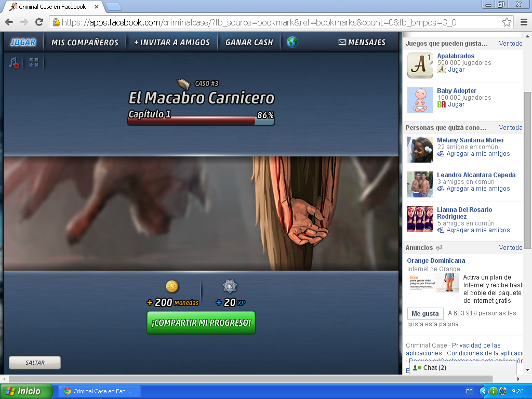Click the Orange Dominicana ad image
This screenshot has width=532, height=399.
point(433,283)
